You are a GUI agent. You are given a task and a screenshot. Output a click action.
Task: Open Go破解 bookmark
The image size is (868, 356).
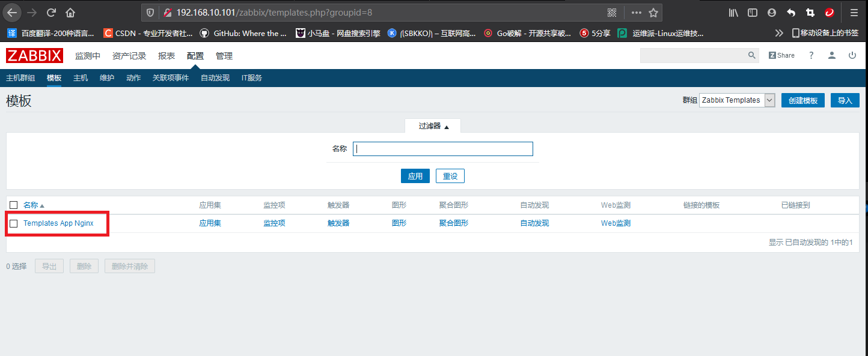(x=528, y=33)
